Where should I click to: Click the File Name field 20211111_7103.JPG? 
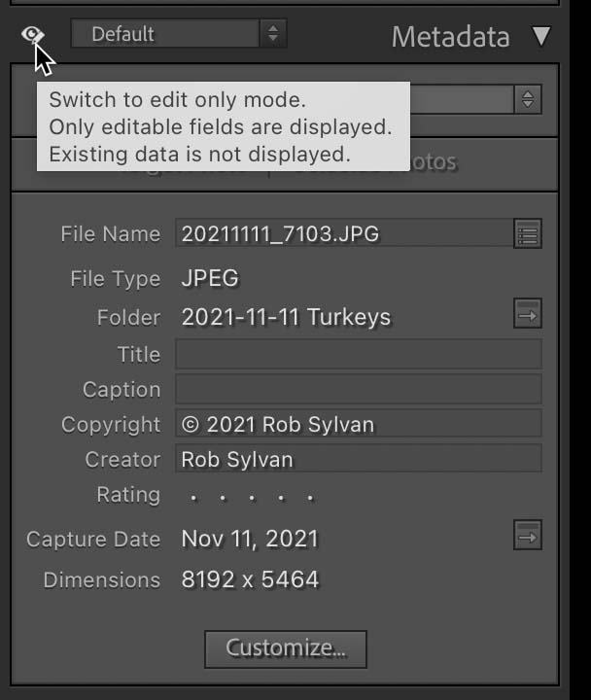[342, 234]
